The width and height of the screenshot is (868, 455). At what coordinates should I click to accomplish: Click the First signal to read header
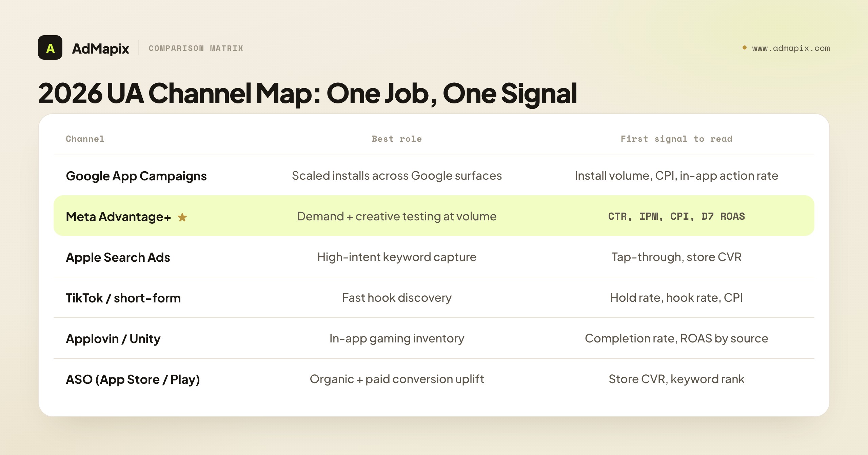676,139
